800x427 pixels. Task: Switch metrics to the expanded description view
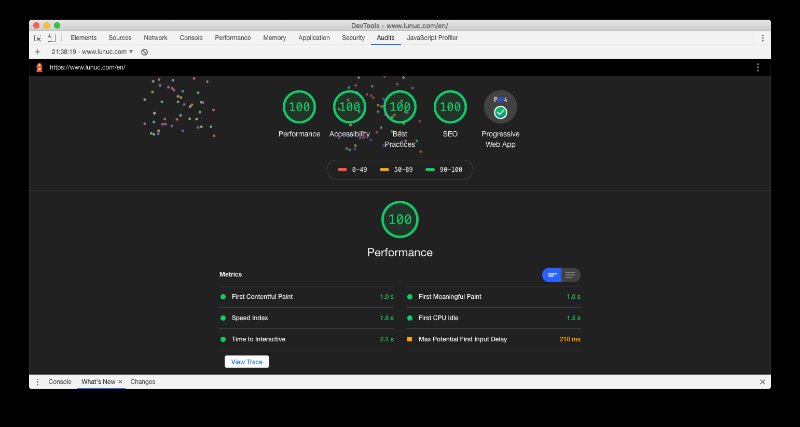click(x=571, y=275)
